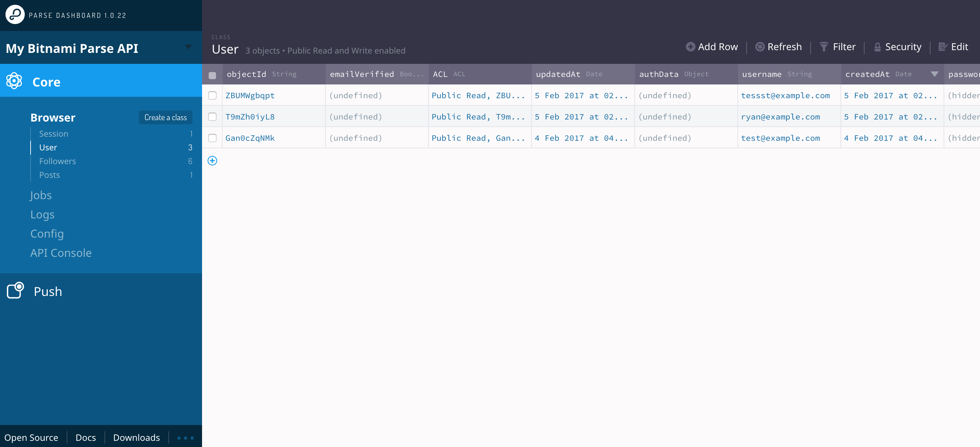This screenshot has width=980, height=447.
Task: Click the ACL column header
Action: [x=480, y=74]
